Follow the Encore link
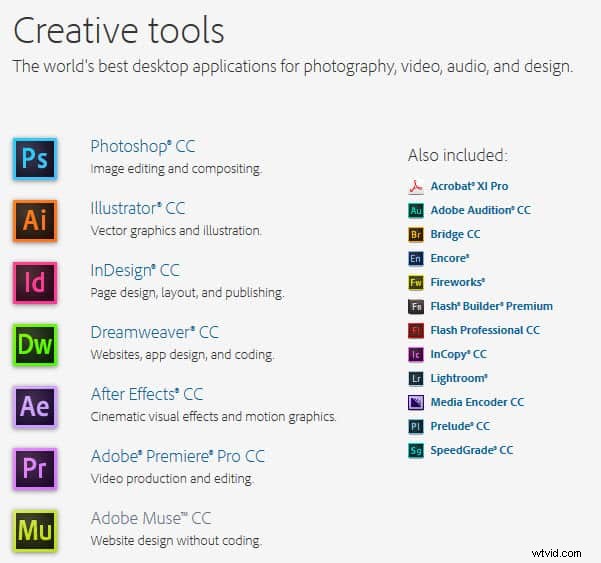Image resolution: width=601 pixels, height=563 pixels. [450, 258]
